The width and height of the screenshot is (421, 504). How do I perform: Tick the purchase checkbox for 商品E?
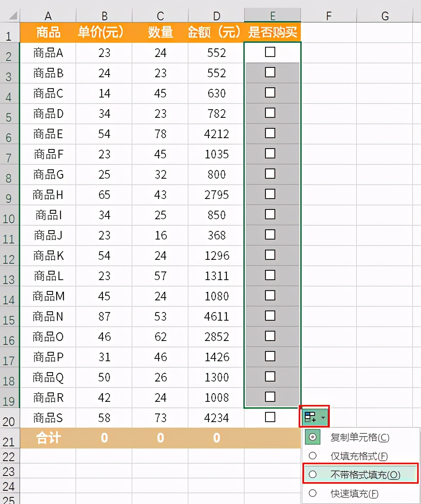(270, 133)
